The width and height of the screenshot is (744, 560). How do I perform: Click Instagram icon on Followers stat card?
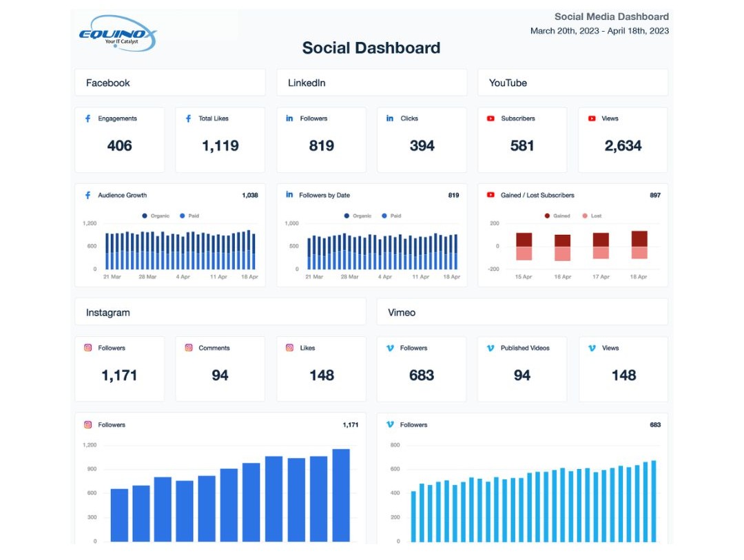point(87,348)
